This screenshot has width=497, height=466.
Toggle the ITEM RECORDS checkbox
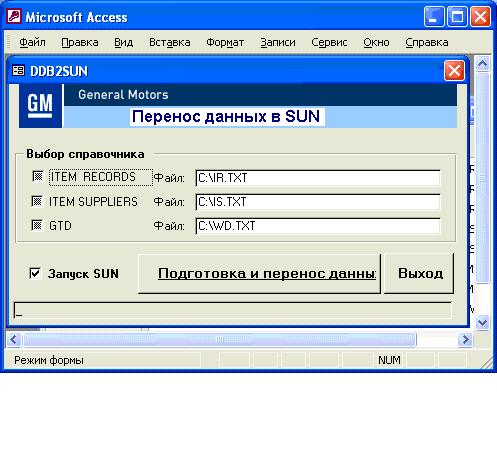[x=38, y=176]
